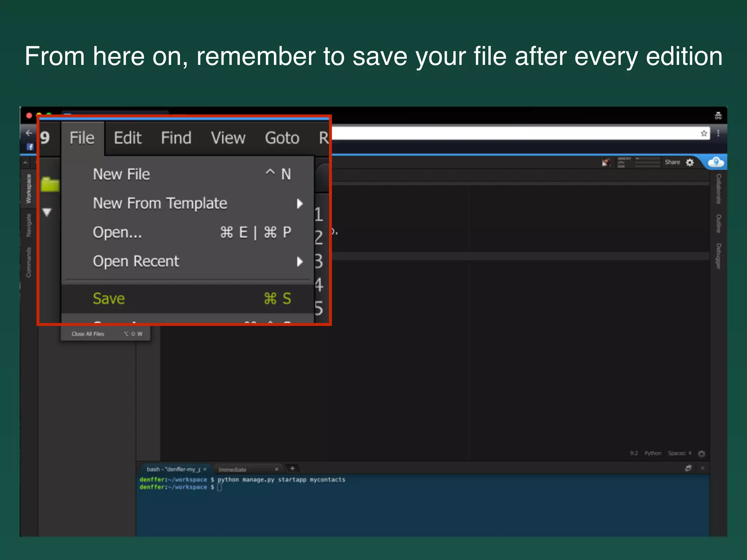The width and height of the screenshot is (747, 560).
Task: Select New File menu entry
Action: click(121, 174)
